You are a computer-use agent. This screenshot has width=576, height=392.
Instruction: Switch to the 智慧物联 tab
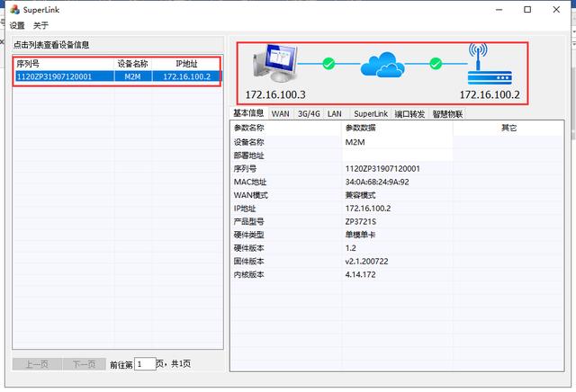[x=447, y=114]
